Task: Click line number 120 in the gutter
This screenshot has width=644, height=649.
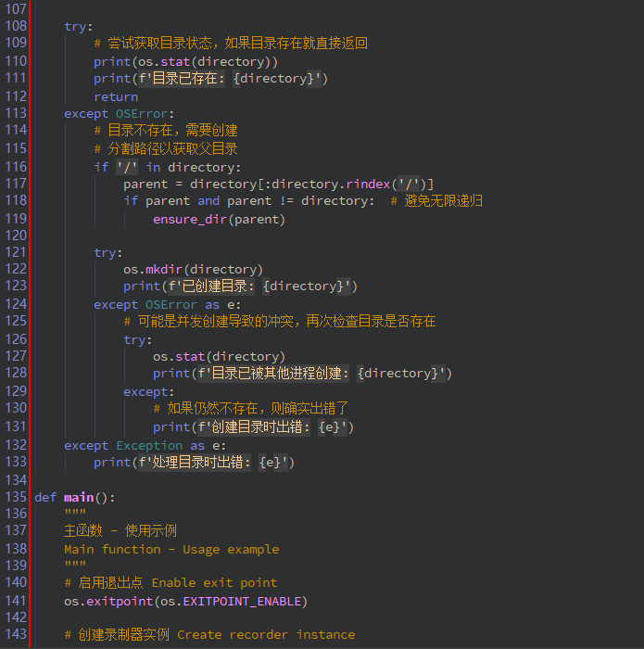Action: [16, 236]
